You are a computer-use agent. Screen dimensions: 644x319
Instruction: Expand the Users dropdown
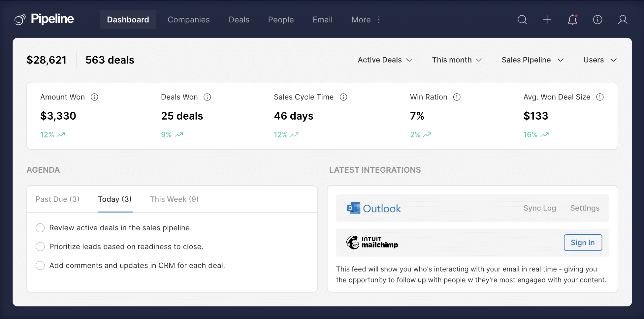coord(599,60)
